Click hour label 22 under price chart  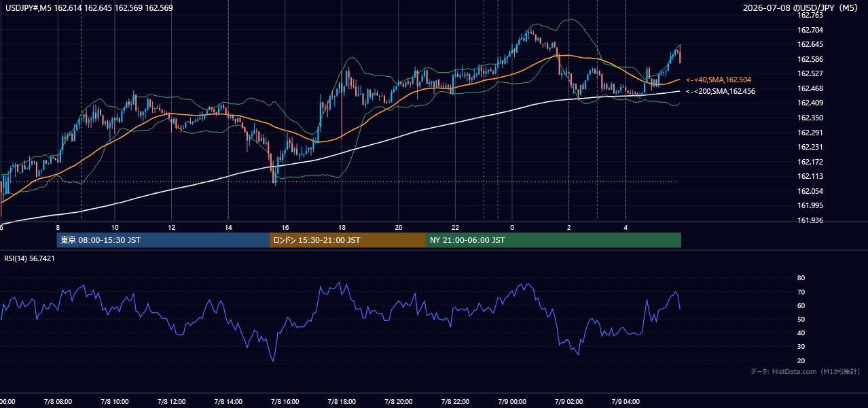(x=455, y=227)
